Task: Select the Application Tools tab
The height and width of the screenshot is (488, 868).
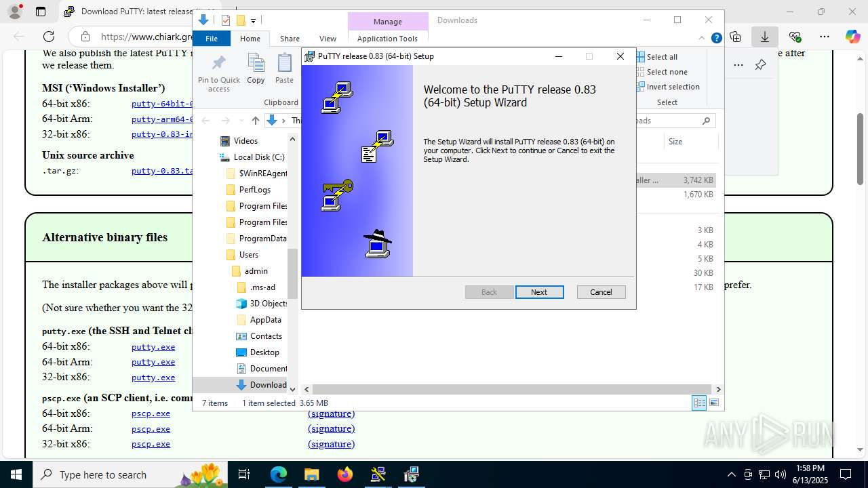Action: (387, 39)
